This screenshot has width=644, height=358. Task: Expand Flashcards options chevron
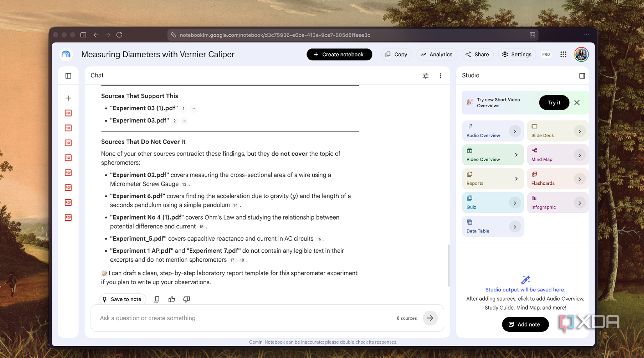[580, 179]
